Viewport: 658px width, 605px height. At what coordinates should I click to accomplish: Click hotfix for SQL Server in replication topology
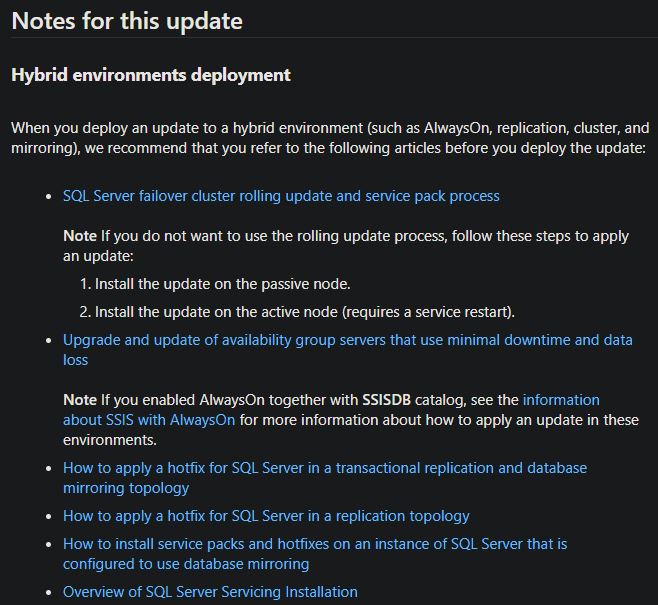tap(266, 516)
